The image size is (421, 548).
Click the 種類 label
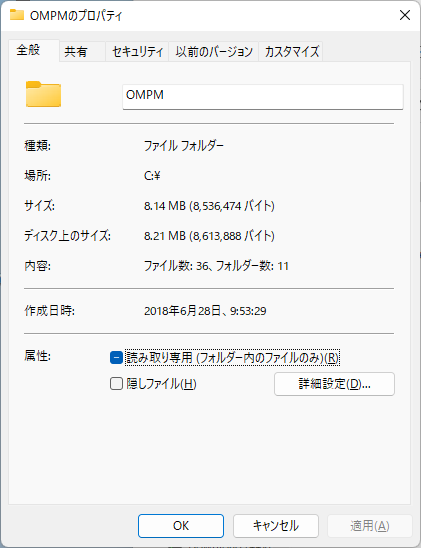pyautogui.click(x=37, y=145)
